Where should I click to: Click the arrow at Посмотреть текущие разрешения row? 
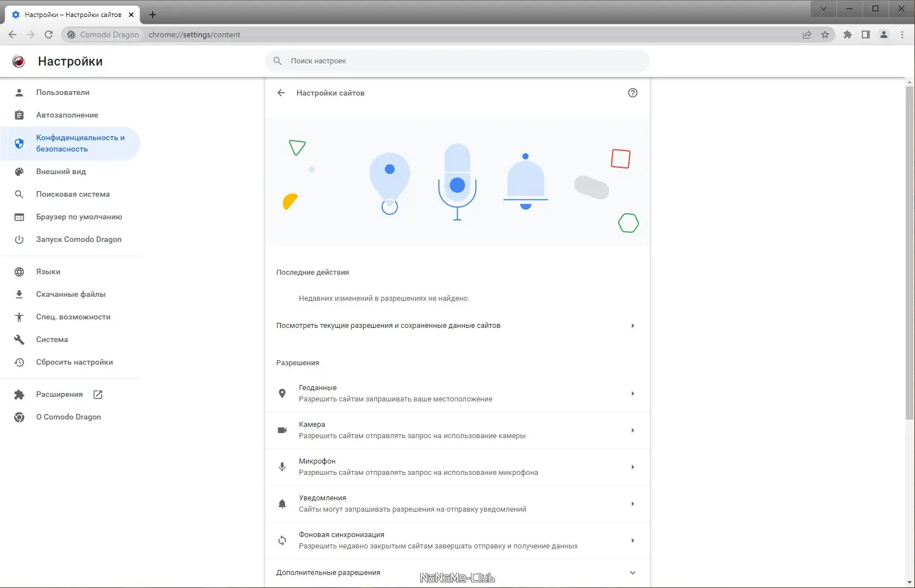[x=633, y=326]
